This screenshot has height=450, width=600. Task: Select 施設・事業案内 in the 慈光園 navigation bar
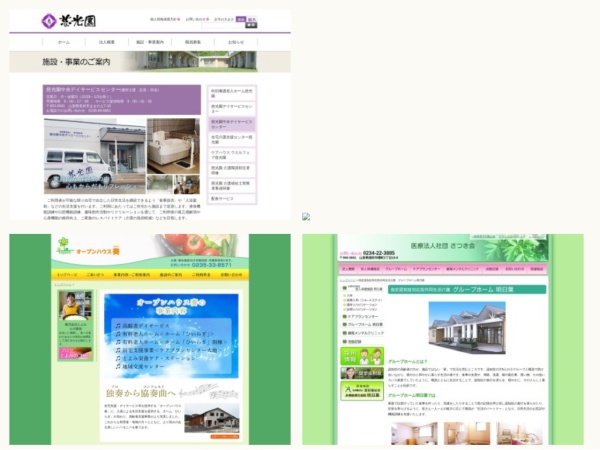pyautogui.click(x=150, y=42)
